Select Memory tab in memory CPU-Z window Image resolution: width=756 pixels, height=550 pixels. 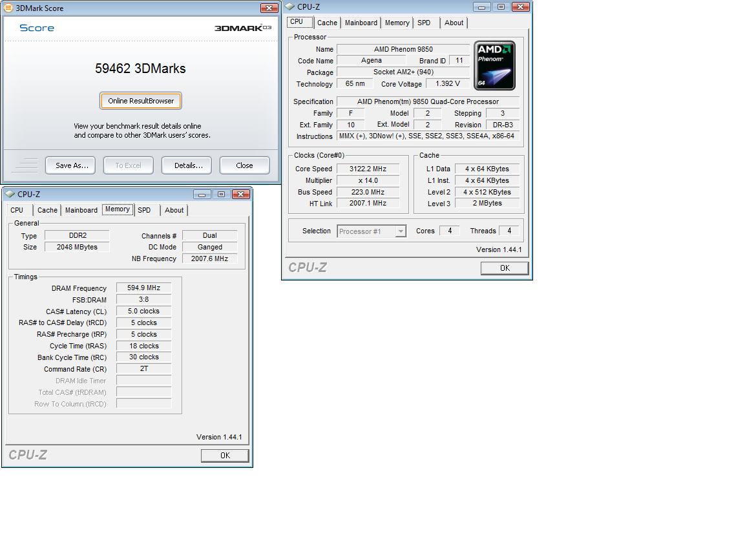tap(117, 209)
